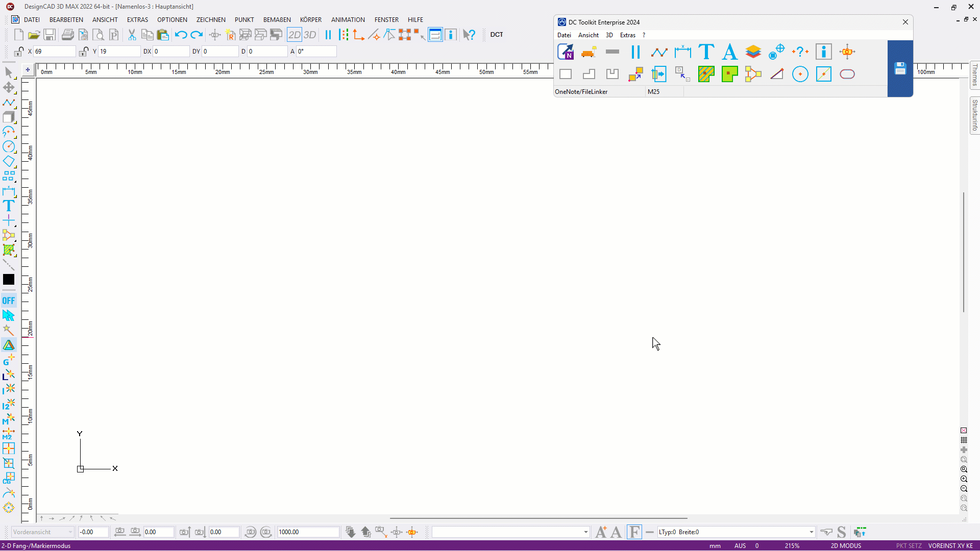Click the furniture sofa icon in DC Toolkit
This screenshot has height=551, width=980.
(x=589, y=52)
